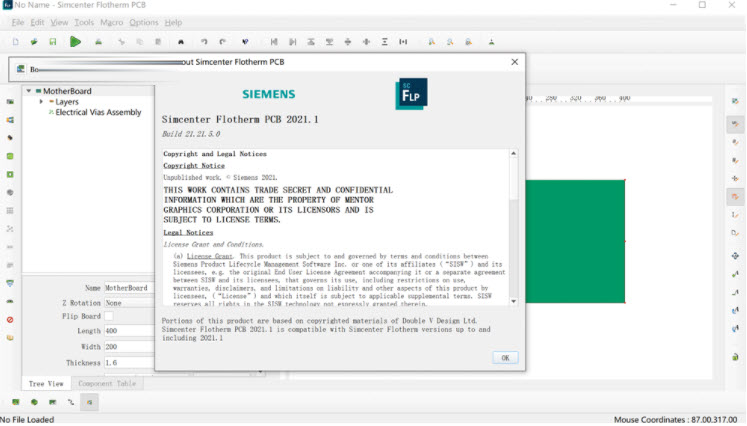Open the Z Rotation dropdown
The image size is (747, 426).
(130, 304)
